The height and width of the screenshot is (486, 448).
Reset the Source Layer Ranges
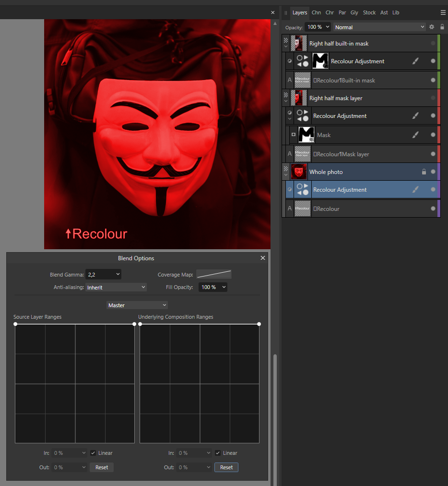coord(102,467)
